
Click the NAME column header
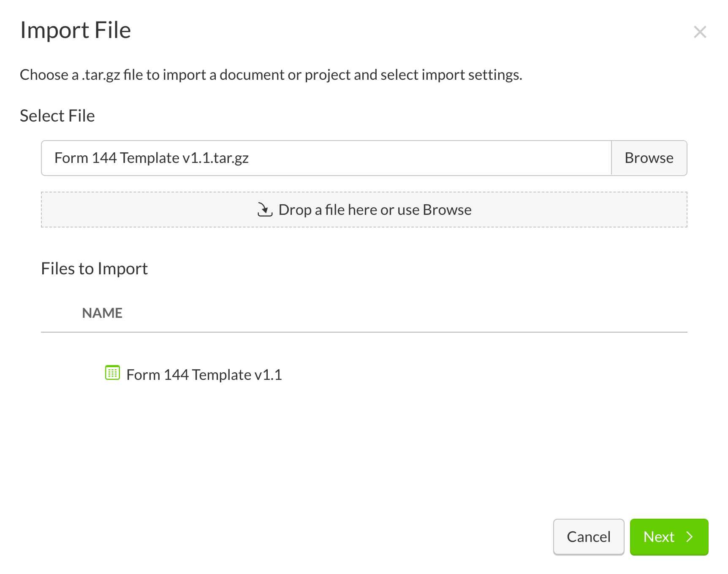[x=102, y=313]
